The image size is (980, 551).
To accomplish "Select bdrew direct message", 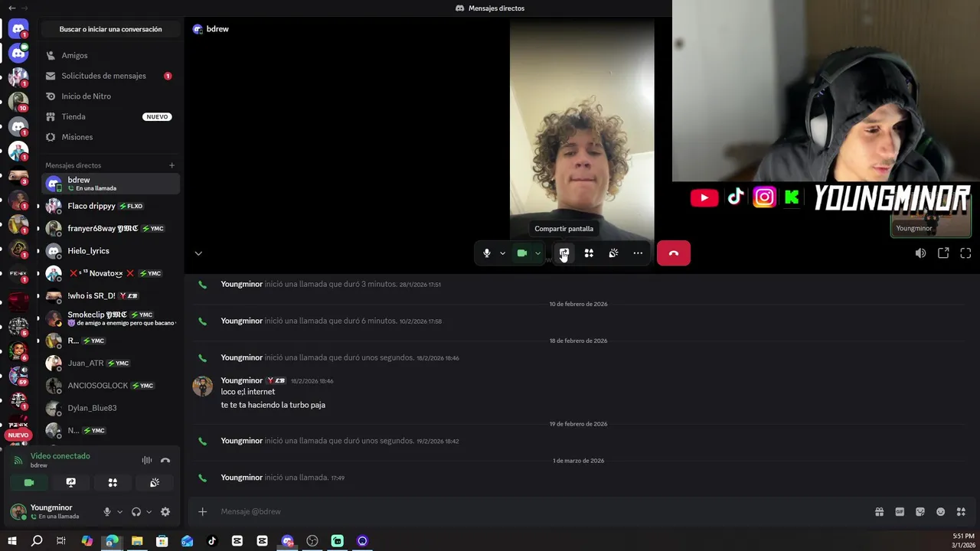I will (110, 184).
